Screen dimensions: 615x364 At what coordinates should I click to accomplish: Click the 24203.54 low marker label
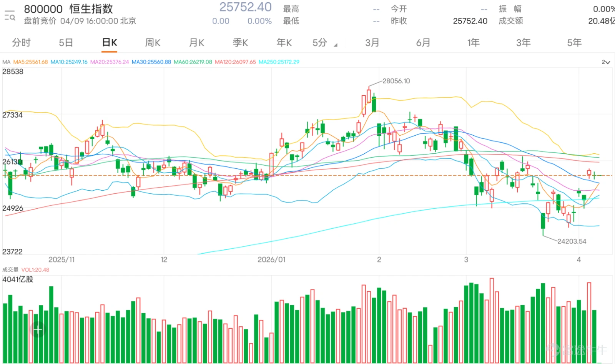572,241
